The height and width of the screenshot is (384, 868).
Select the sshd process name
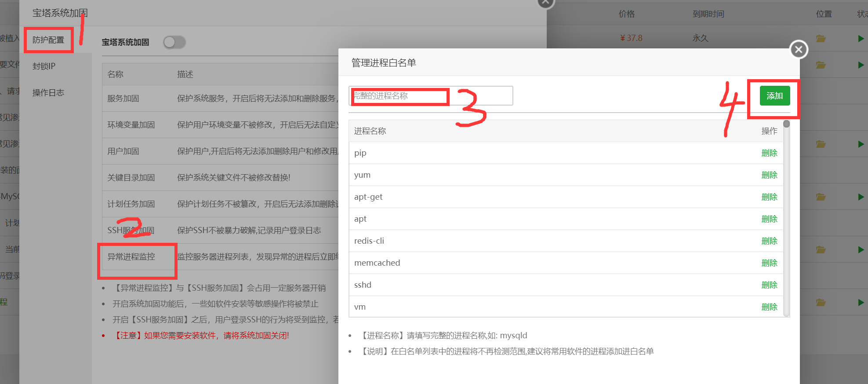tap(363, 285)
